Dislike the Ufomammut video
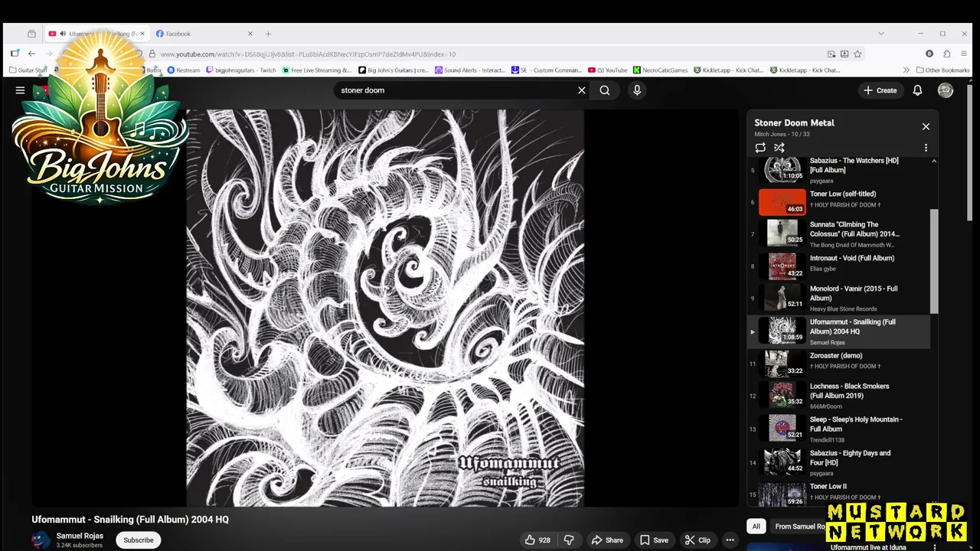980x551 pixels. (569, 540)
